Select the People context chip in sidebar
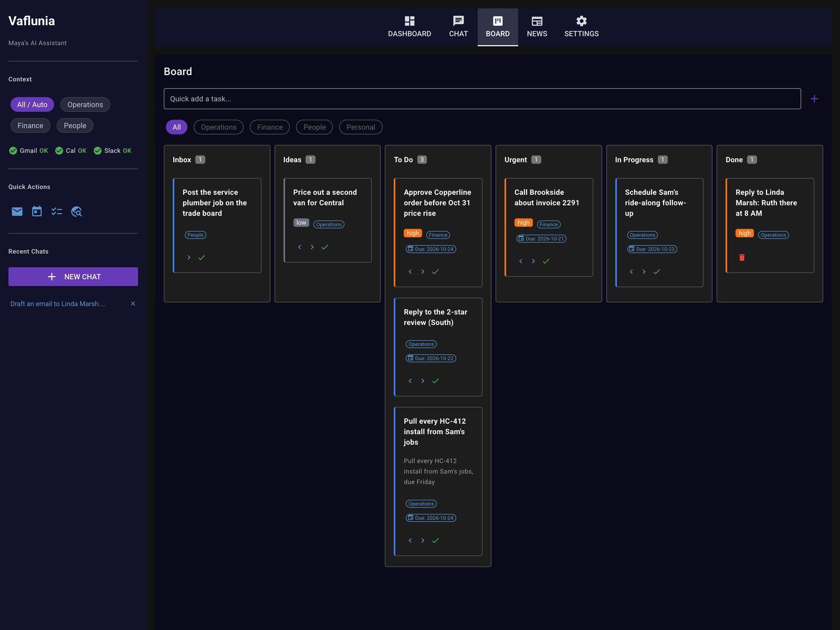840x630 pixels. coord(75,125)
